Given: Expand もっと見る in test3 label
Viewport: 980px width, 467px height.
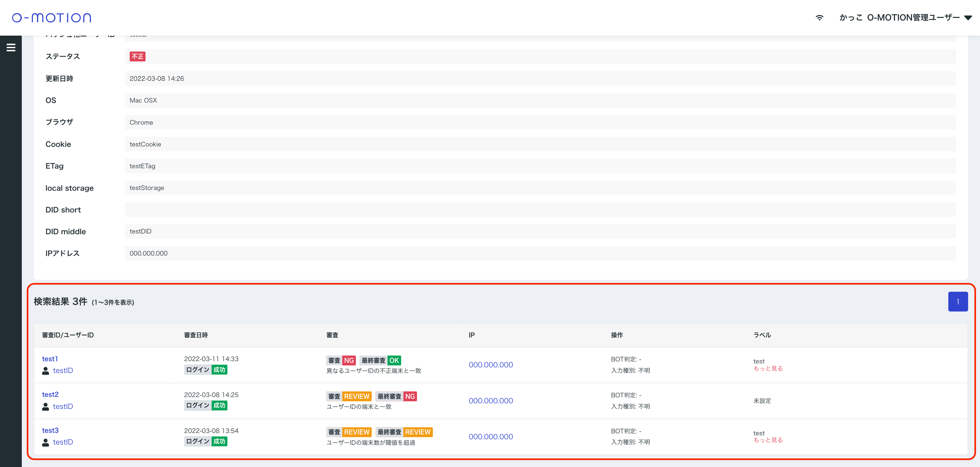Looking at the screenshot, I should click(768, 440).
